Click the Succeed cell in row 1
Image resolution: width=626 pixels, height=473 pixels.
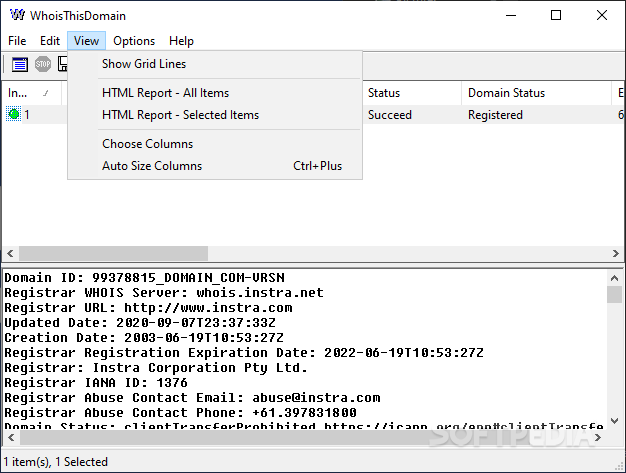(390, 115)
